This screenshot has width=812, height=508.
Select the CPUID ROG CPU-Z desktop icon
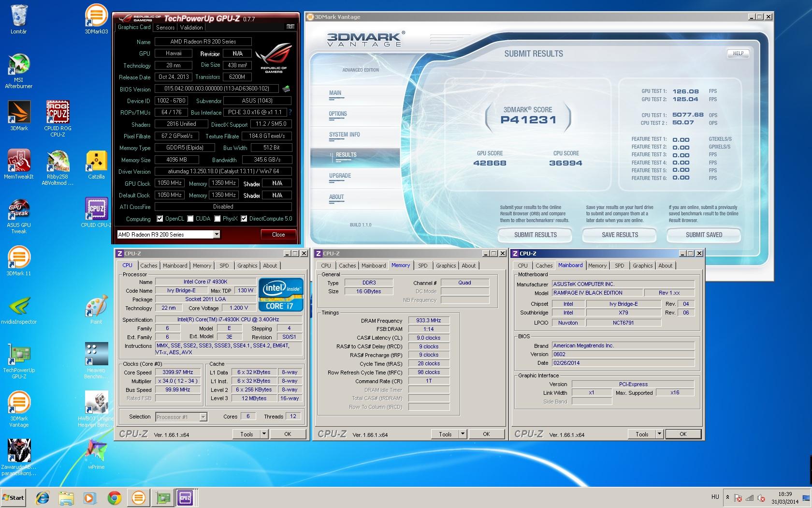(x=58, y=119)
